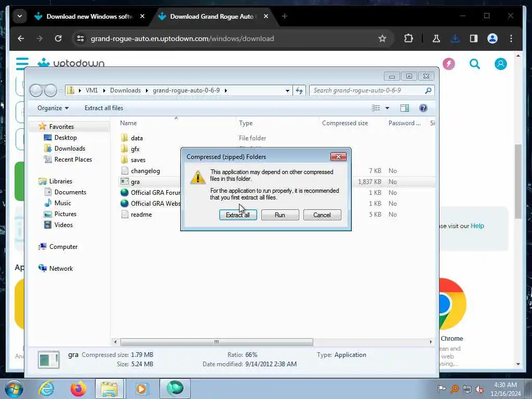Image resolution: width=532 pixels, height=399 pixels.
Task: Select the changelog file
Action: (x=145, y=170)
